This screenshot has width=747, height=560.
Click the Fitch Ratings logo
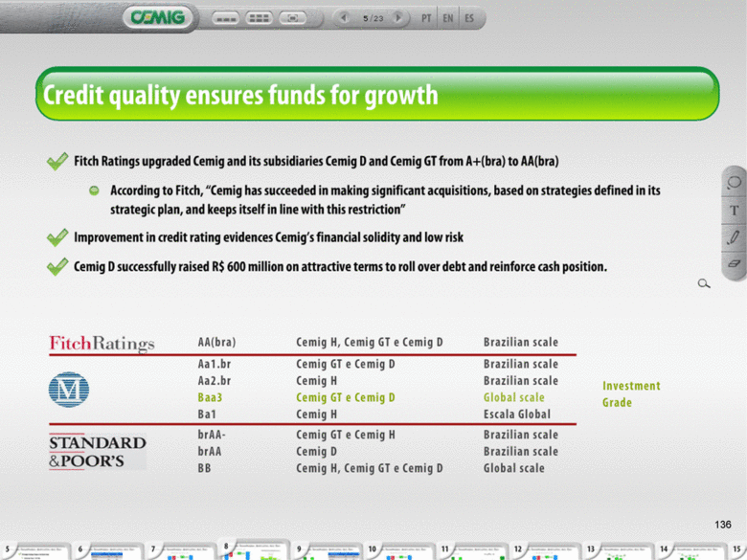102,344
